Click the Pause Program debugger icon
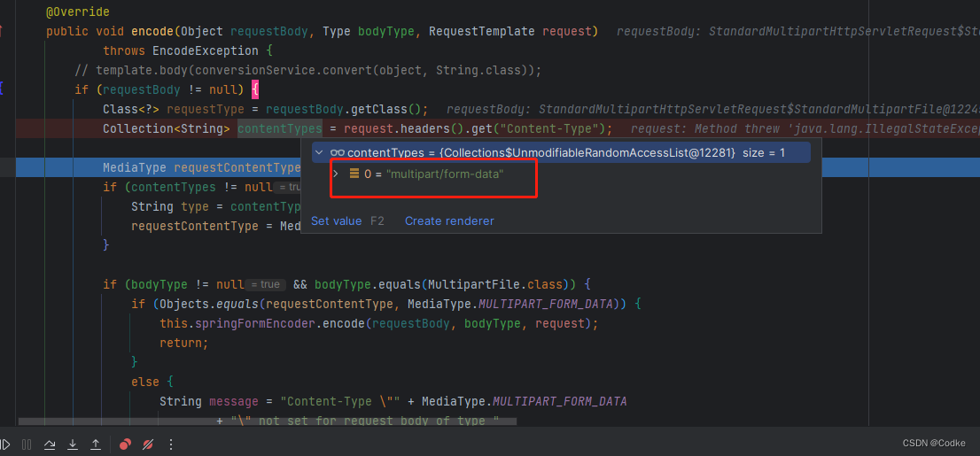The width and height of the screenshot is (980, 456). 27,444
